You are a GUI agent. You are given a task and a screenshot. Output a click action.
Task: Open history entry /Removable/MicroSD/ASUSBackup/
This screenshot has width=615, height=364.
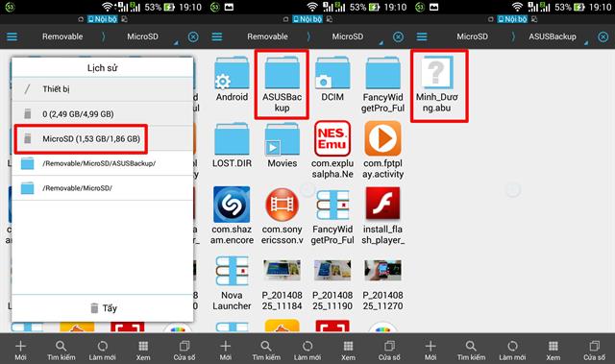(x=103, y=163)
